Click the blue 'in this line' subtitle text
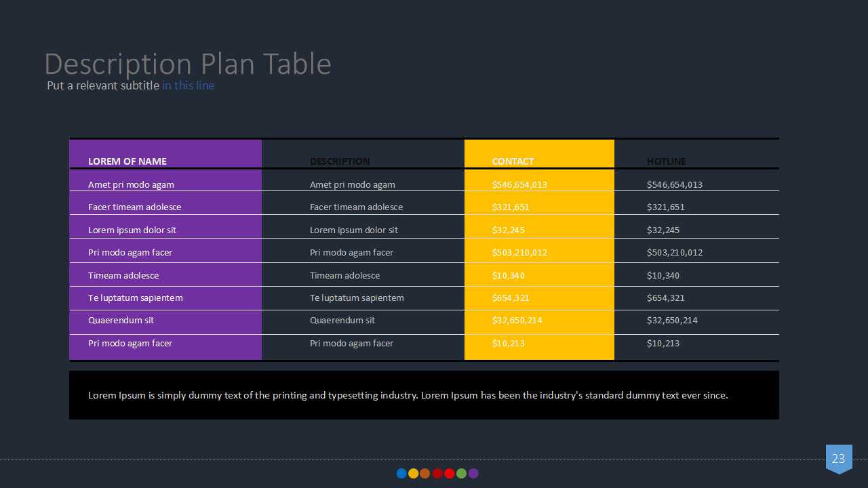Image resolution: width=868 pixels, height=488 pixels. click(x=188, y=86)
